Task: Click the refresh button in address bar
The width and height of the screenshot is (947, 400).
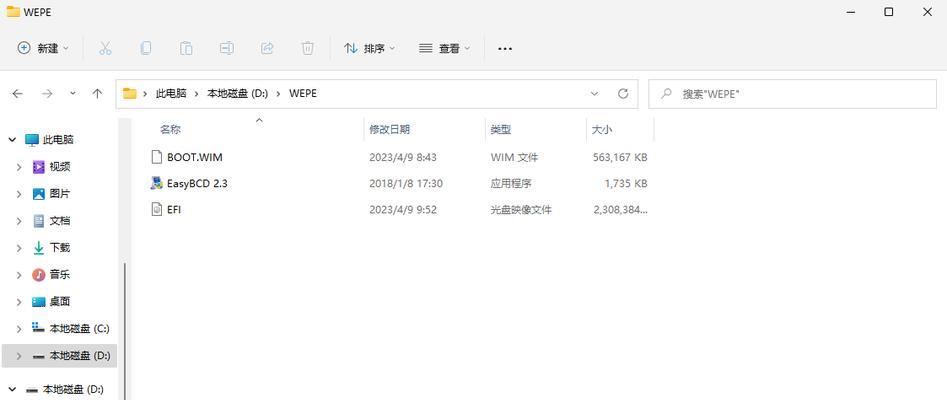Action: [x=623, y=94]
